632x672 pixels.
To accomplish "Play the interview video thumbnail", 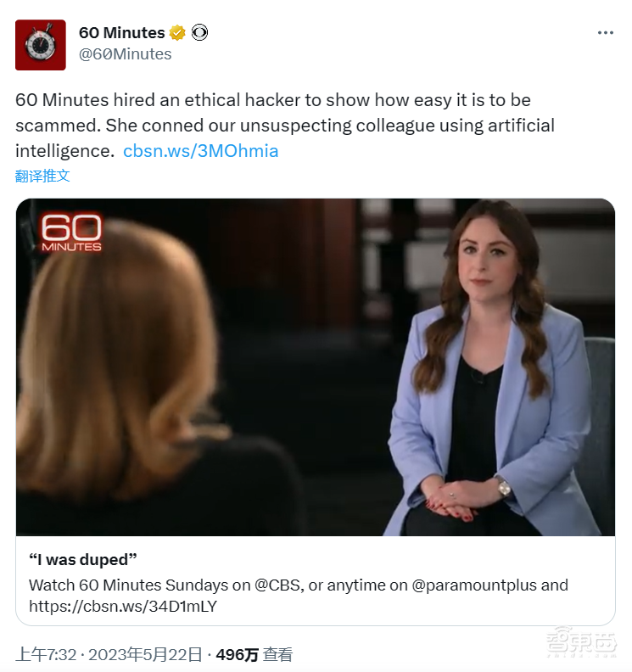I will click(316, 367).
